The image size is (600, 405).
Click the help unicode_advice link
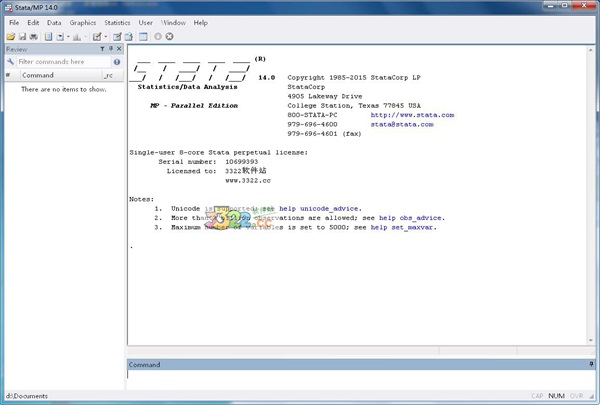(319, 209)
